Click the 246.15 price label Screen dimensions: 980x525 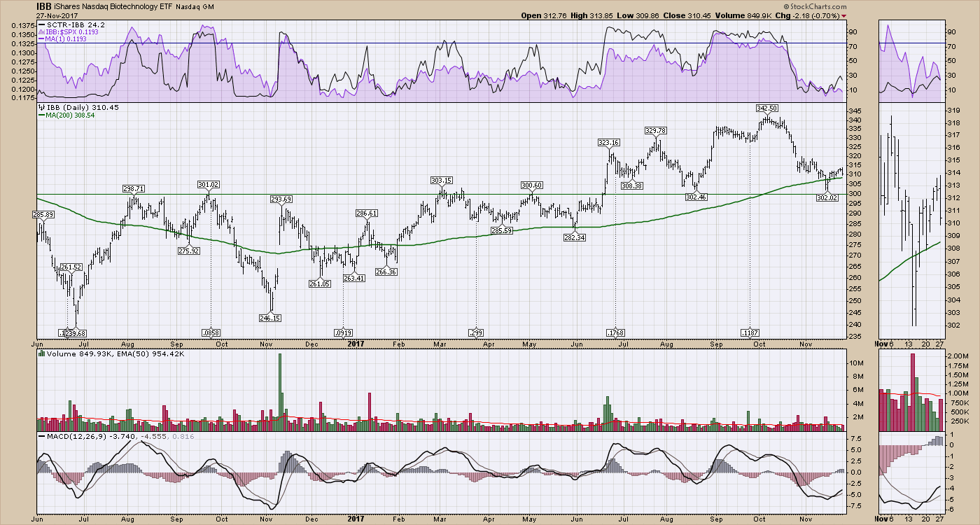click(270, 318)
